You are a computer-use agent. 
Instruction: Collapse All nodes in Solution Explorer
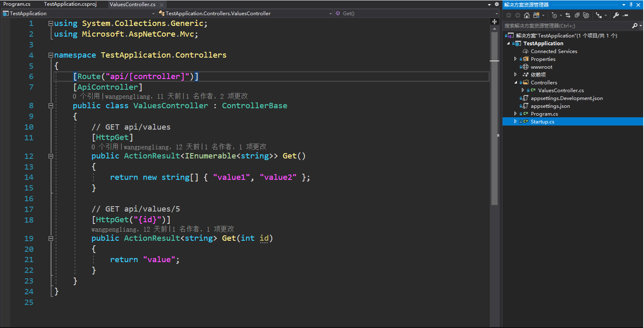(577, 15)
